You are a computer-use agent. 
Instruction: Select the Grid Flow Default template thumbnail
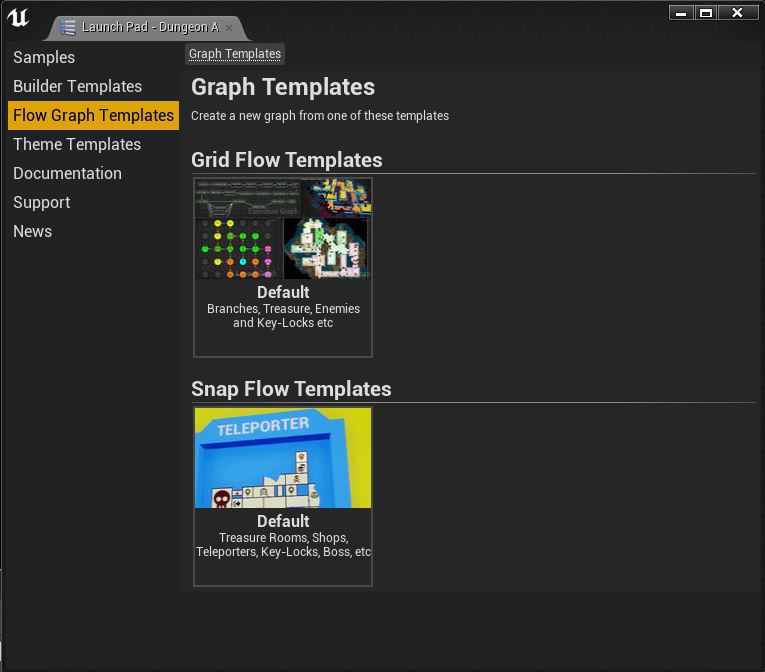pos(283,229)
